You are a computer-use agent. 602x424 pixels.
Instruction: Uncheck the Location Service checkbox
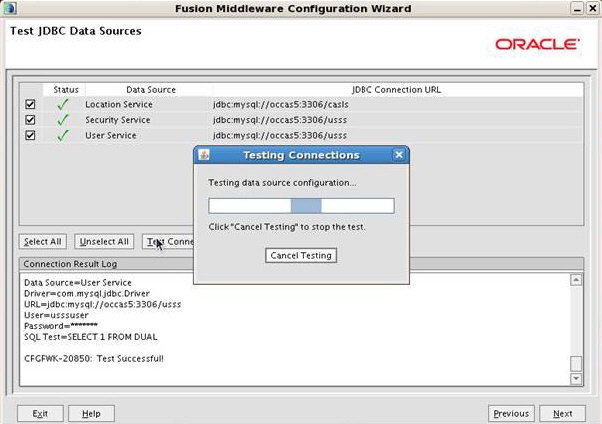30,104
